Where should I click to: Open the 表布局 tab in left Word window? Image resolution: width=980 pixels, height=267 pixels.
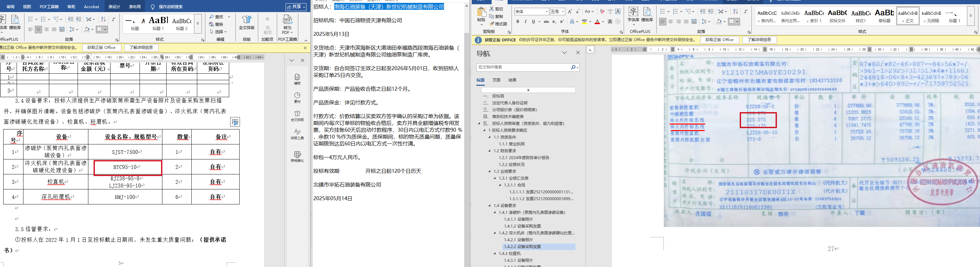(135, 7)
